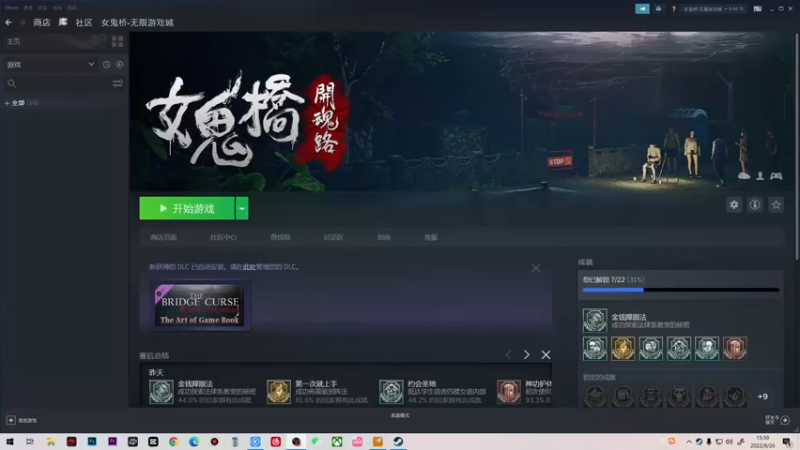Expand the 游戏 filter dropdown
Viewport: 800px width, 450px height.
pyautogui.click(x=50, y=64)
